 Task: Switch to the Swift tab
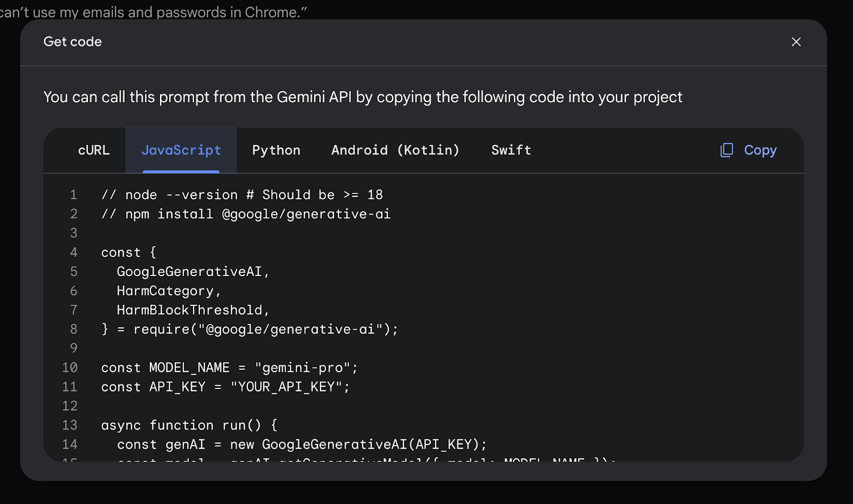(x=511, y=150)
